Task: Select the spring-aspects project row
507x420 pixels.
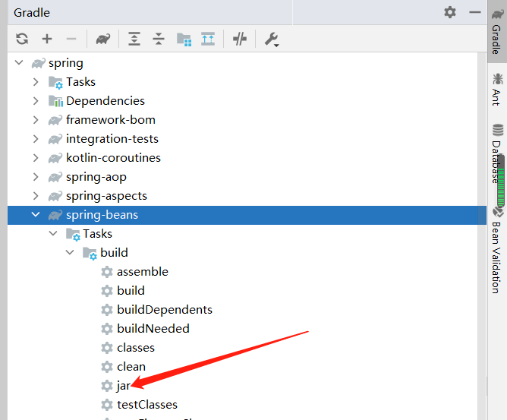Action: point(247,196)
